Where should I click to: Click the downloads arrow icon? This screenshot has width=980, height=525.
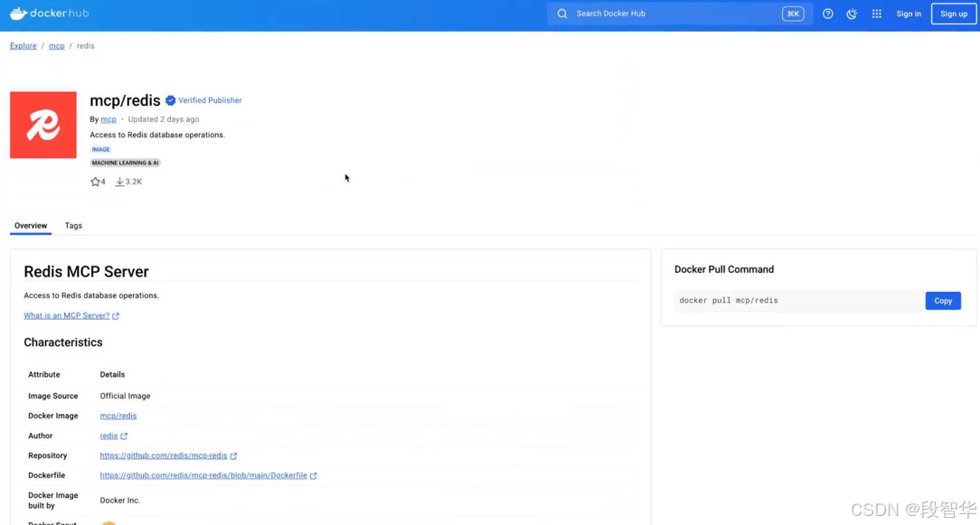[x=119, y=182]
